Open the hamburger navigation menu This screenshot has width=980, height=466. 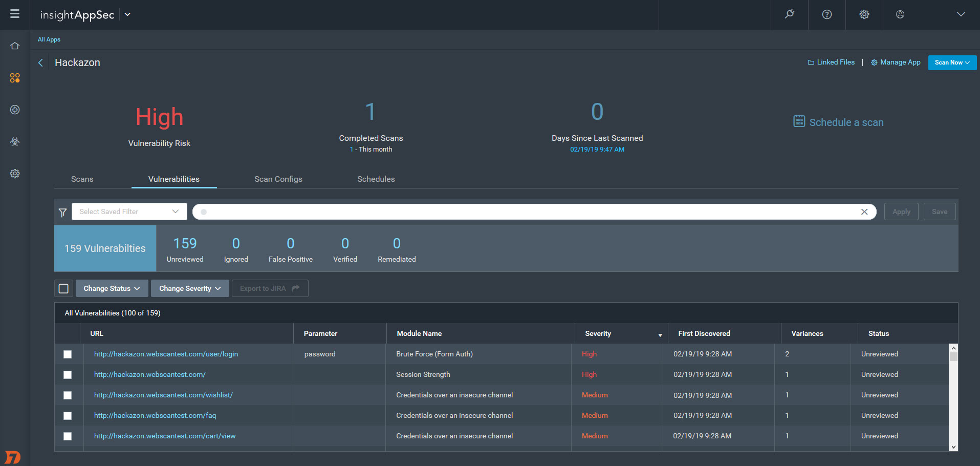[15, 14]
